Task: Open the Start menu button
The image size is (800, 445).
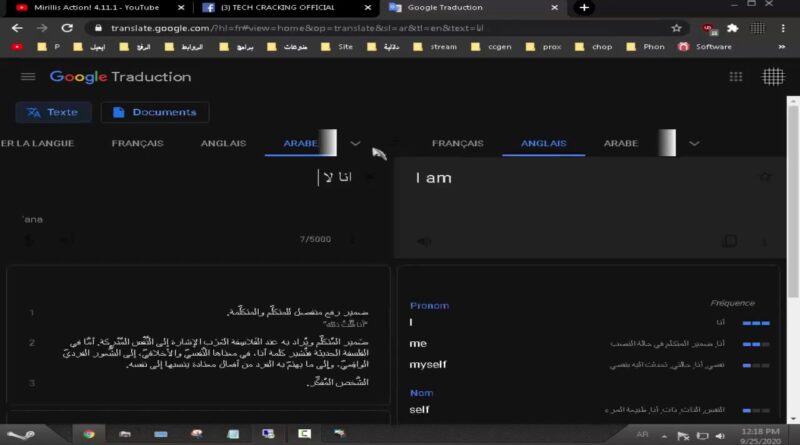Action: tap(21, 434)
